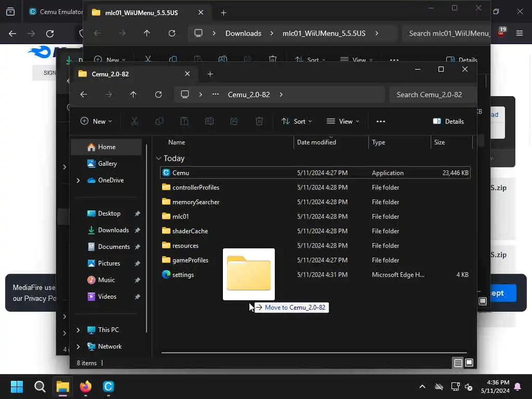Open new tab in mlc01_WiiUMenu_5.5.5US window

point(223,12)
